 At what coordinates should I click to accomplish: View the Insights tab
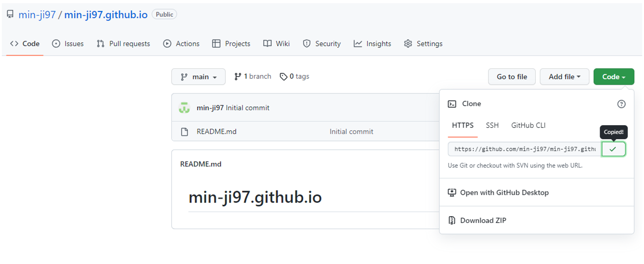point(372,44)
